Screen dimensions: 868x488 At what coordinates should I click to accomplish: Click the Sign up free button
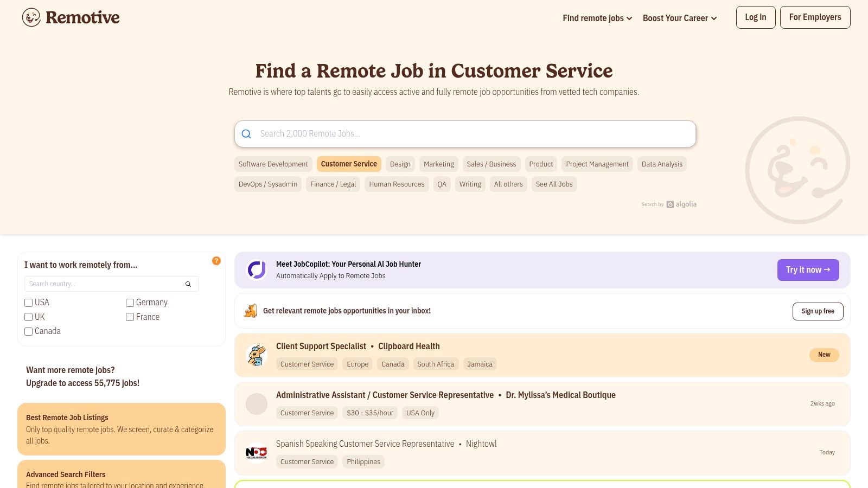tap(818, 311)
